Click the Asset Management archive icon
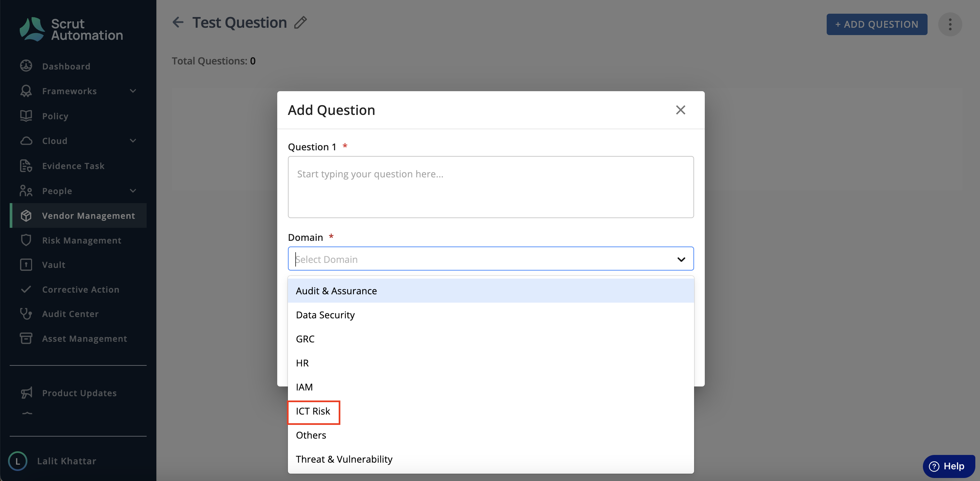The height and width of the screenshot is (481, 980). tap(26, 338)
